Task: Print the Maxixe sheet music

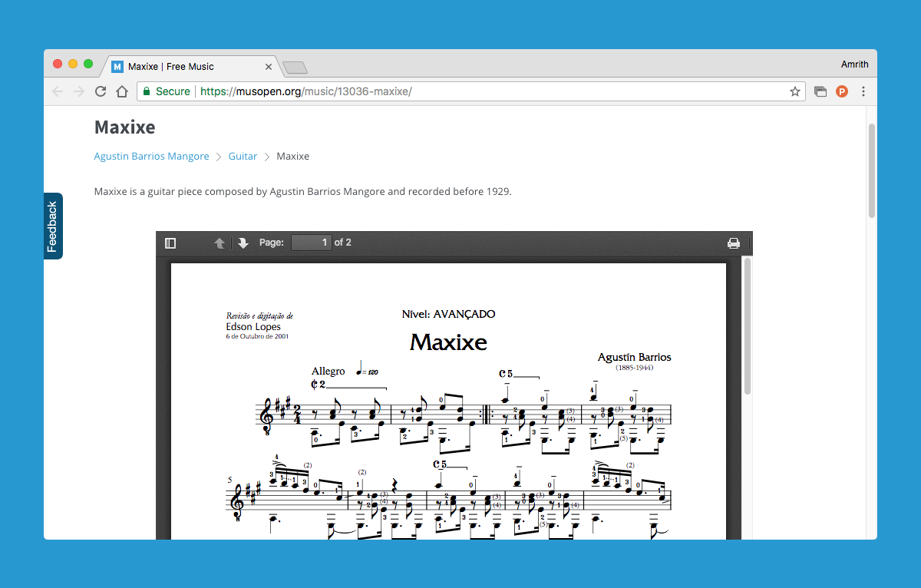Action: [734, 243]
